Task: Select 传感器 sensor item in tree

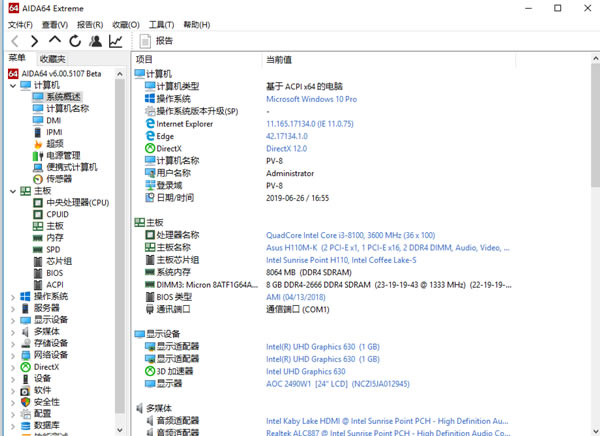Action: tap(58, 179)
